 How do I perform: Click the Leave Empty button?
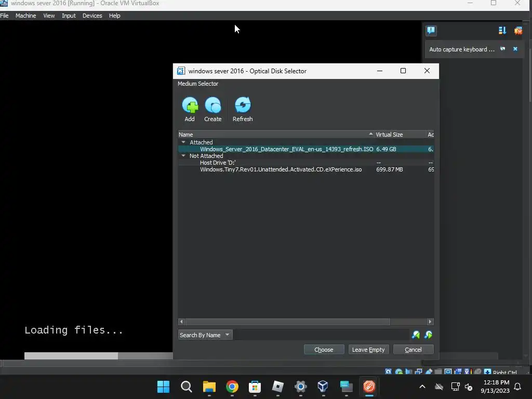[x=368, y=350]
